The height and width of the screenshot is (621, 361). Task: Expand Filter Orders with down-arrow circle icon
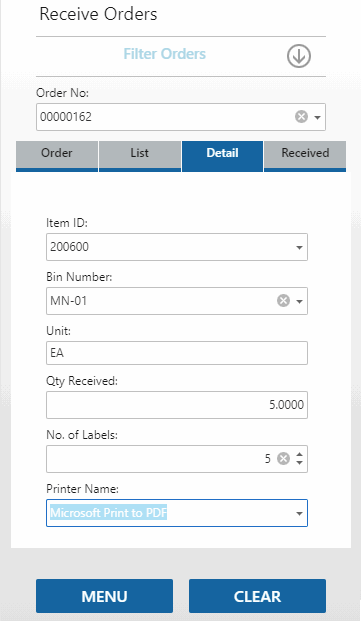tap(299, 56)
